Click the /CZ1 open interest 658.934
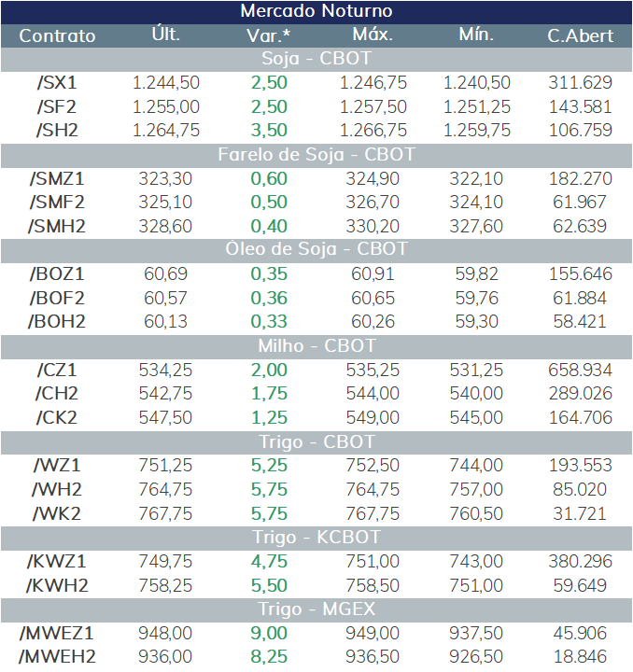Image resolution: width=633 pixels, height=672 pixels. coord(581,371)
